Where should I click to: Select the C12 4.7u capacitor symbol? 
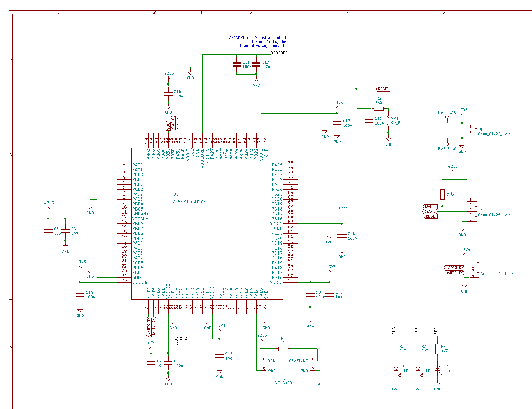(256, 64)
